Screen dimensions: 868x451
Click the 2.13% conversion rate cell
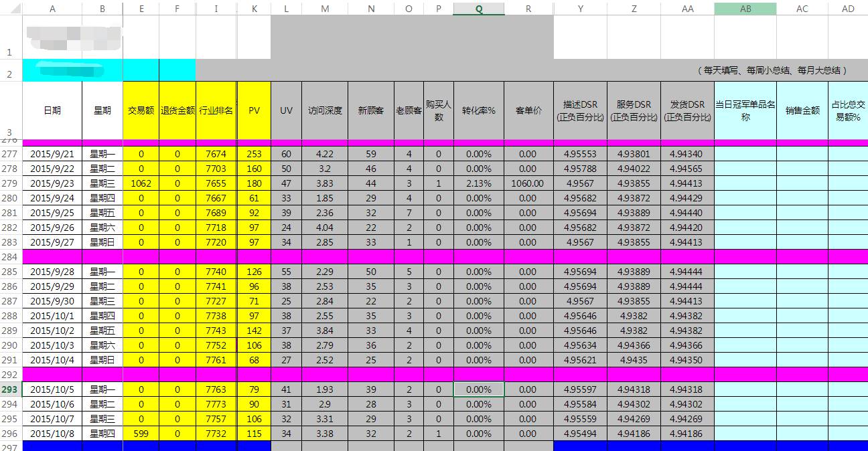coord(478,183)
